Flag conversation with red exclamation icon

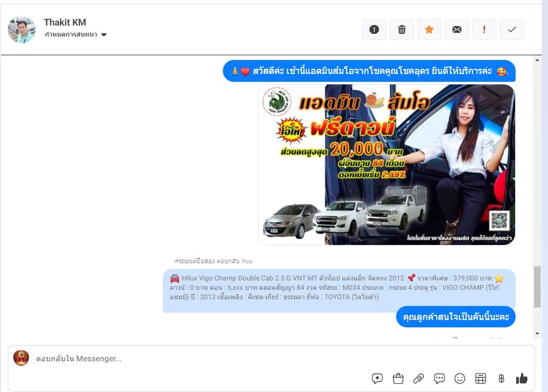(x=484, y=30)
